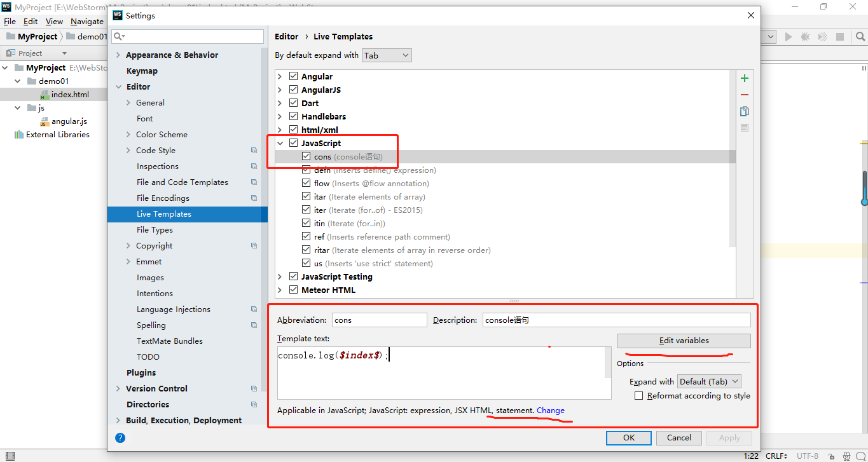Enable Reformat according to style checkbox
This screenshot has width=868, height=462.
click(639, 396)
